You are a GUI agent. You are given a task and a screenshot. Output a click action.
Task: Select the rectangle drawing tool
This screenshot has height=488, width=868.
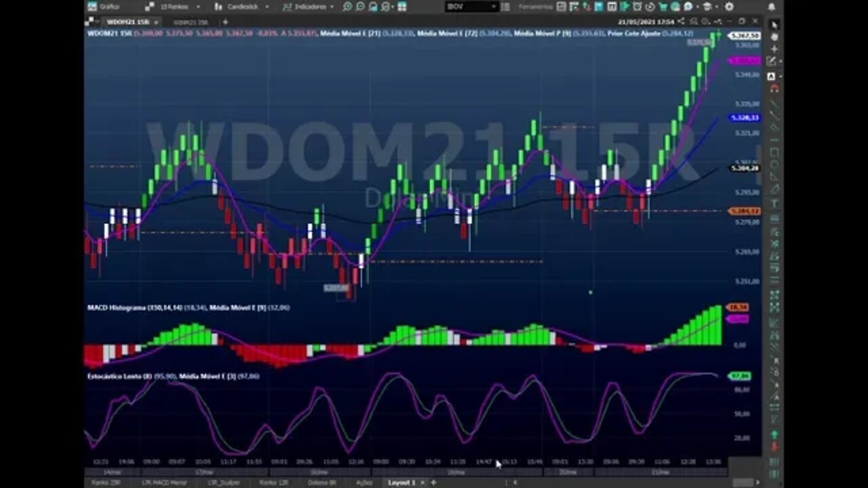[774, 152]
